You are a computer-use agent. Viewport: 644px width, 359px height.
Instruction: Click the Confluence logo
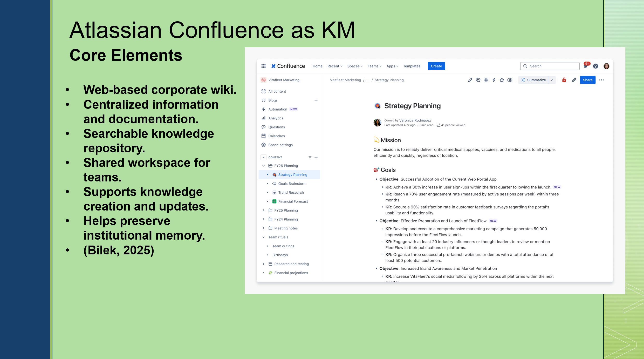click(x=288, y=66)
